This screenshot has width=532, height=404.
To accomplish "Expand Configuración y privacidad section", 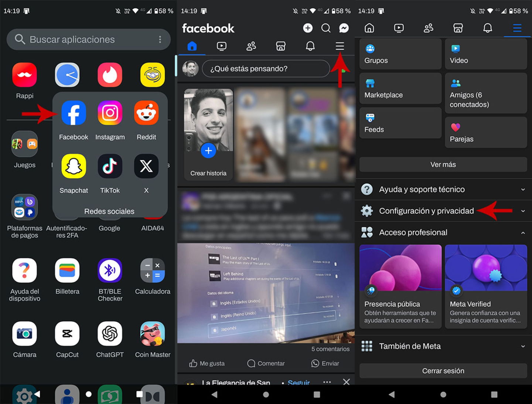I will click(x=443, y=211).
